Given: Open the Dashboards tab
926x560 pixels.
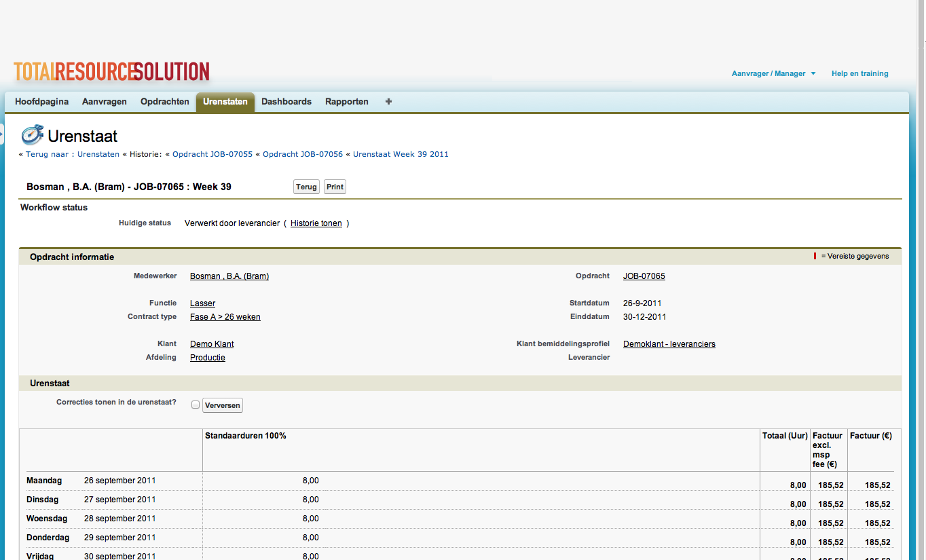Looking at the screenshot, I should point(286,102).
